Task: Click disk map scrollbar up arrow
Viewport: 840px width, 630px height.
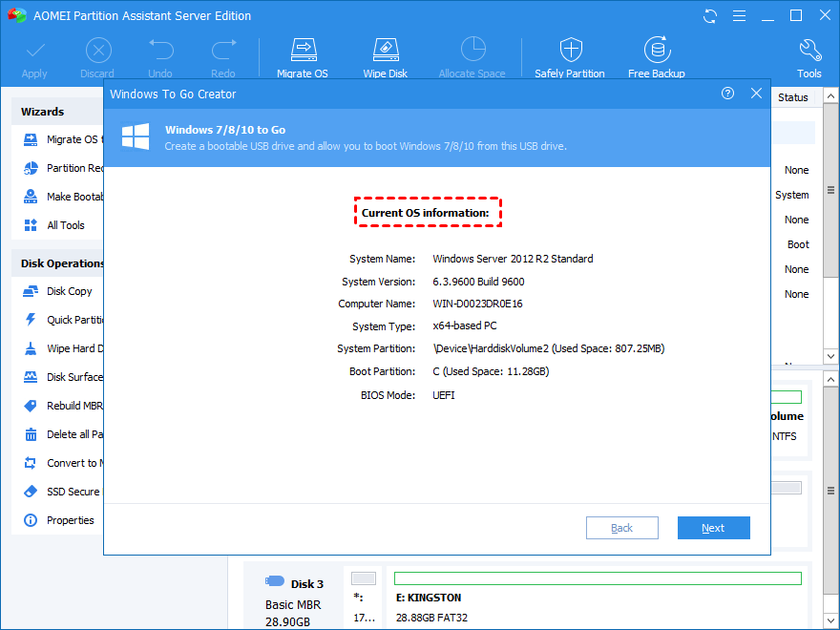Action: (x=830, y=379)
